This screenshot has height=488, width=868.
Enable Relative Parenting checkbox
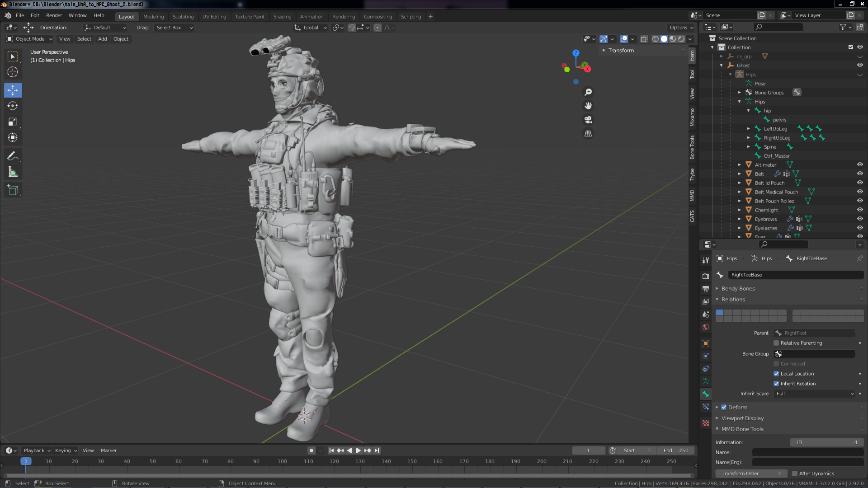click(776, 343)
